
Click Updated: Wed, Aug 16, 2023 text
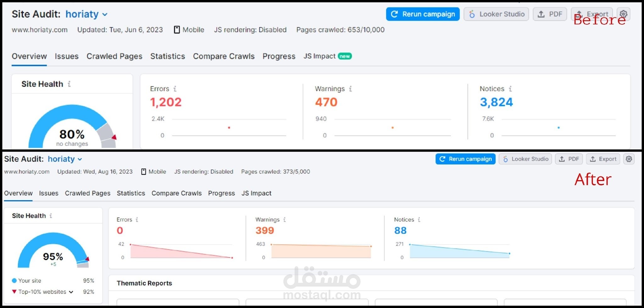click(x=95, y=172)
